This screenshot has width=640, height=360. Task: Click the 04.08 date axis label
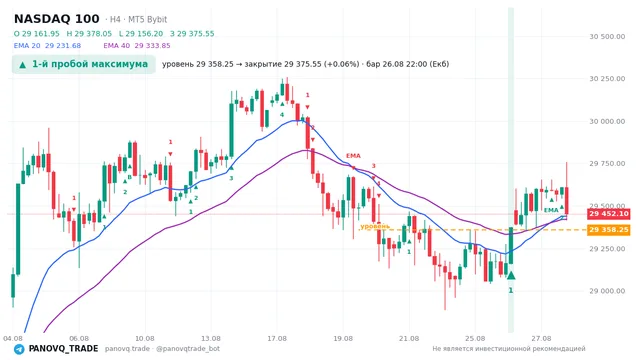(13, 338)
